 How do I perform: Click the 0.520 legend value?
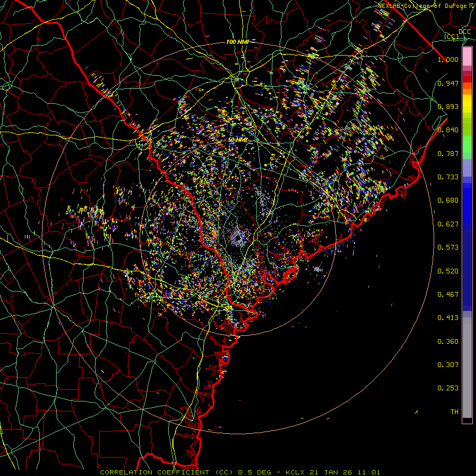pyautogui.click(x=448, y=271)
